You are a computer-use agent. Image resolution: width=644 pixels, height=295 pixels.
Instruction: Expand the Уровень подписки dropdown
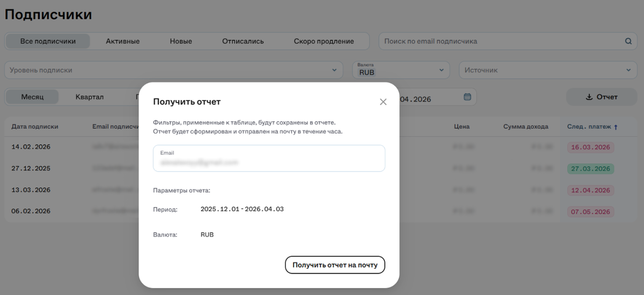point(174,70)
